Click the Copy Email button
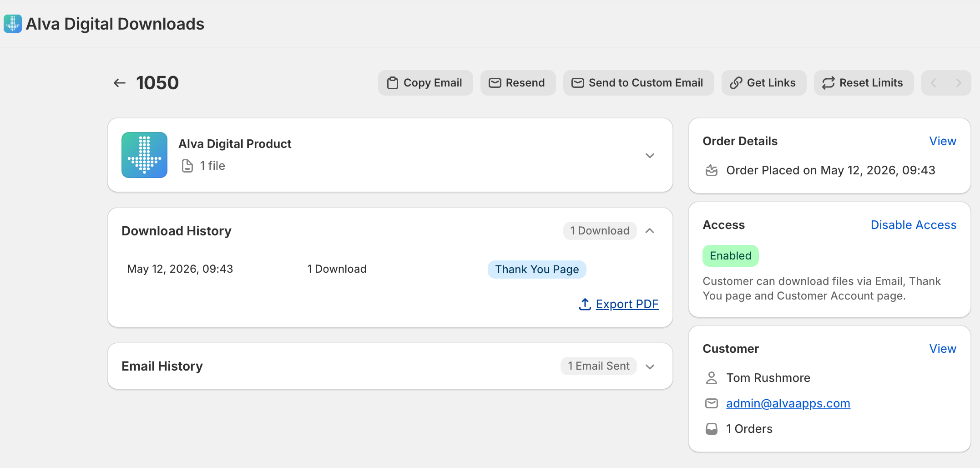Screen dimensions: 980x468 click(x=425, y=83)
